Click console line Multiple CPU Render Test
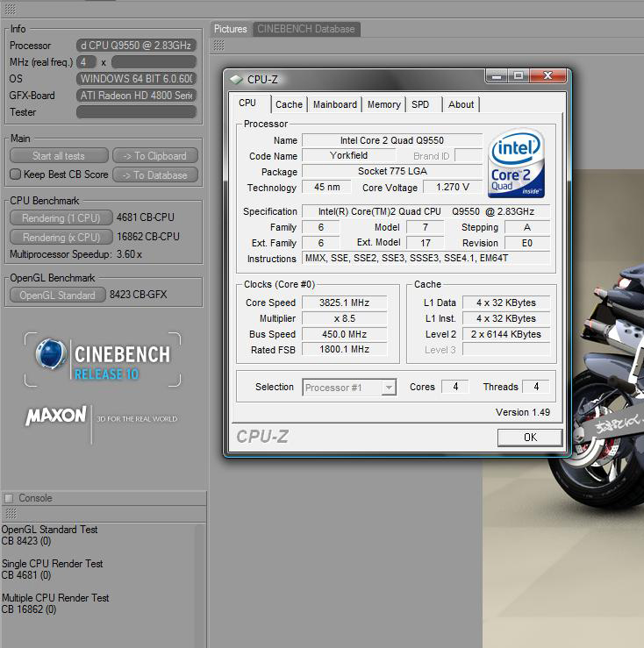 click(x=55, y=598)
